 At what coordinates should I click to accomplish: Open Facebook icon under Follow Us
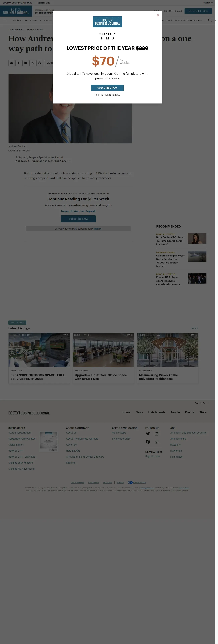coord(148,442)
